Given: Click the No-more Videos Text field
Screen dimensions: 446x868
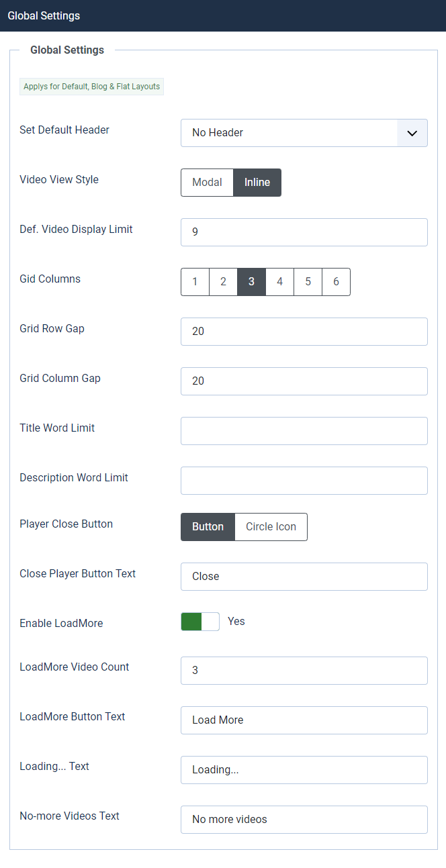Looking at the screenshot, I should point(304,820).
